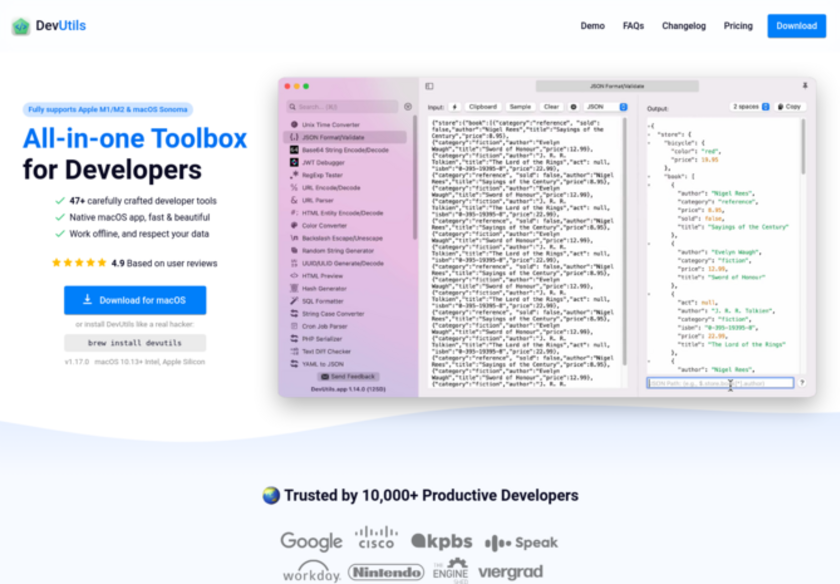This screenshot has height=584, width=840.
Task: Click the Clear input button
Action: tap(551, 107)
